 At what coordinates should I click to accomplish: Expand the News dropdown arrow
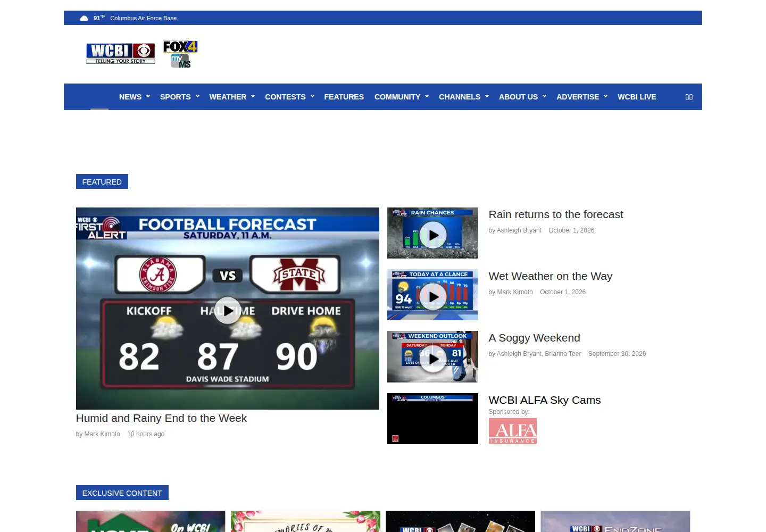pos(148,96)
